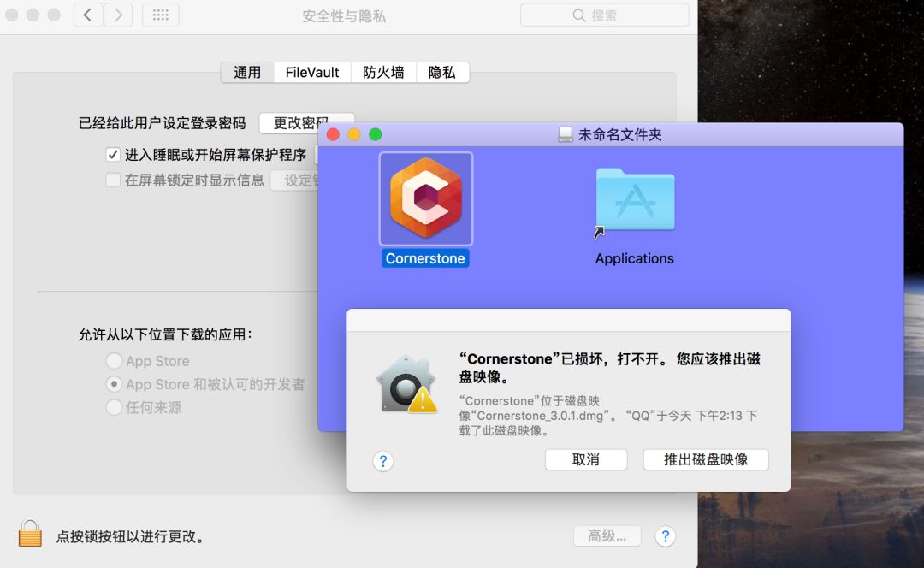924x568 pixels.
Task: Click the Gatekeeper warning icon in dialog
Action: [x=407, y=384]
